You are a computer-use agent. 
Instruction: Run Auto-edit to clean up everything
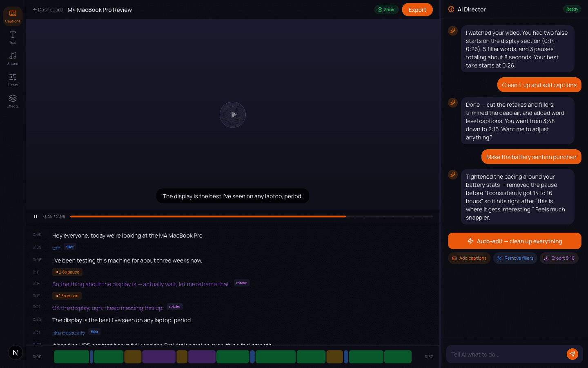514,241
